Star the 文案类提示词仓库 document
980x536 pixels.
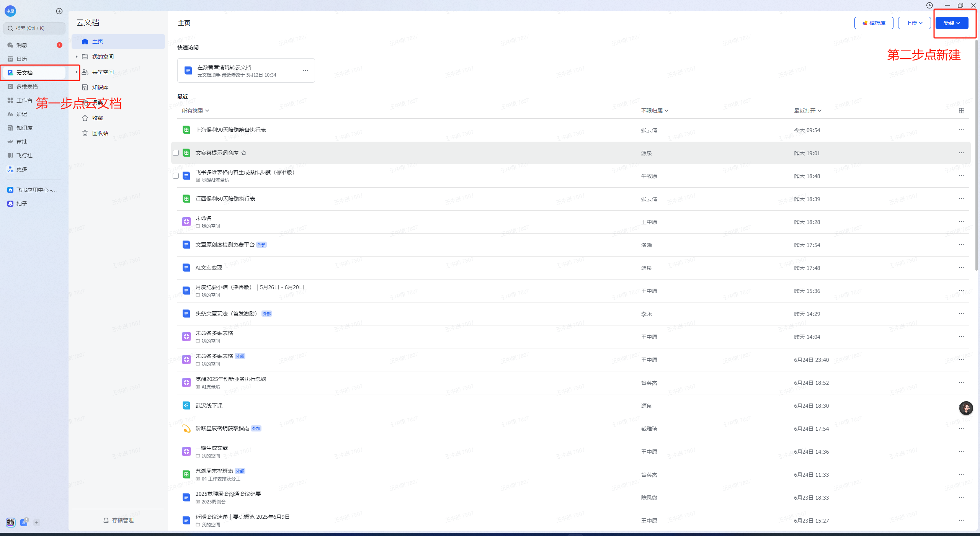[244, 153]
